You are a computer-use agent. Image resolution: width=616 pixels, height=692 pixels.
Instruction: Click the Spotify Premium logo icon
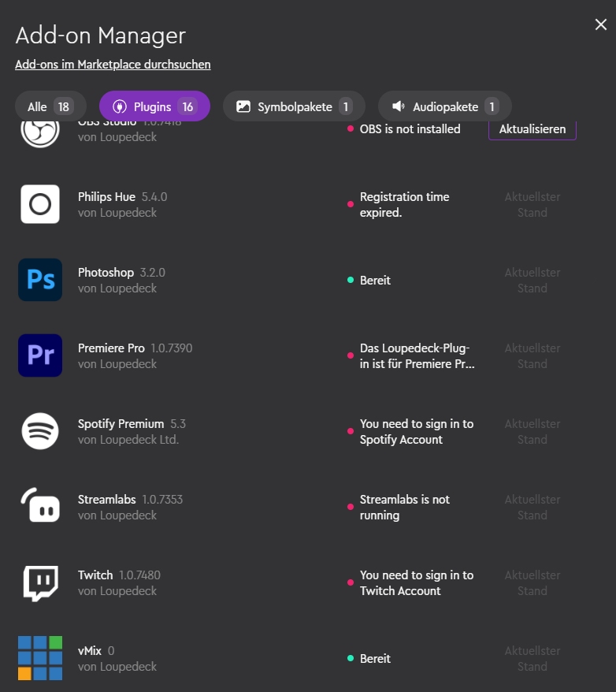(40, 431)
